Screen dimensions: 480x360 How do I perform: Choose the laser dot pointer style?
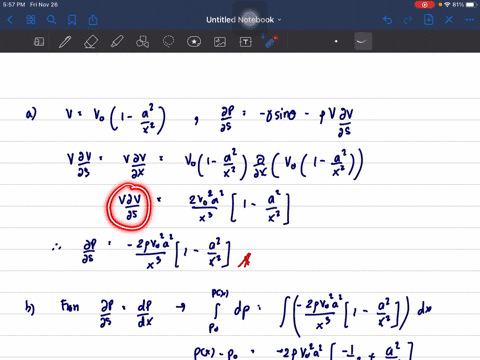336,41
